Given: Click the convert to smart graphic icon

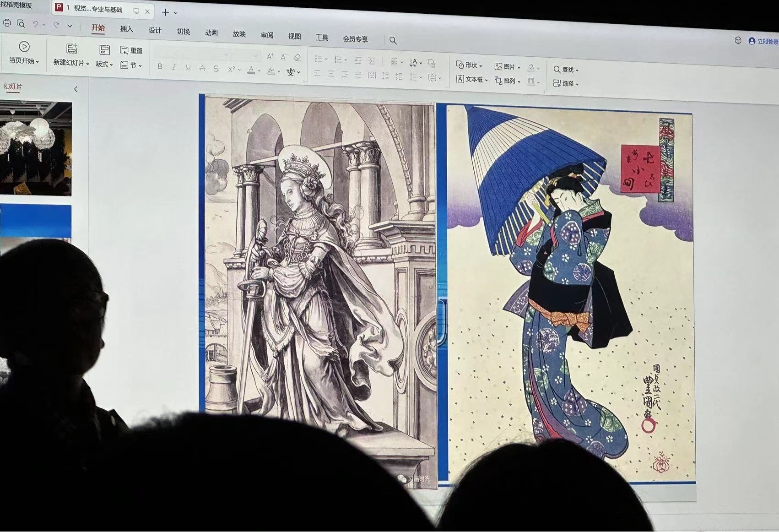Looking at the screenshot, I should pyautogui.click(x=431, y=63).
